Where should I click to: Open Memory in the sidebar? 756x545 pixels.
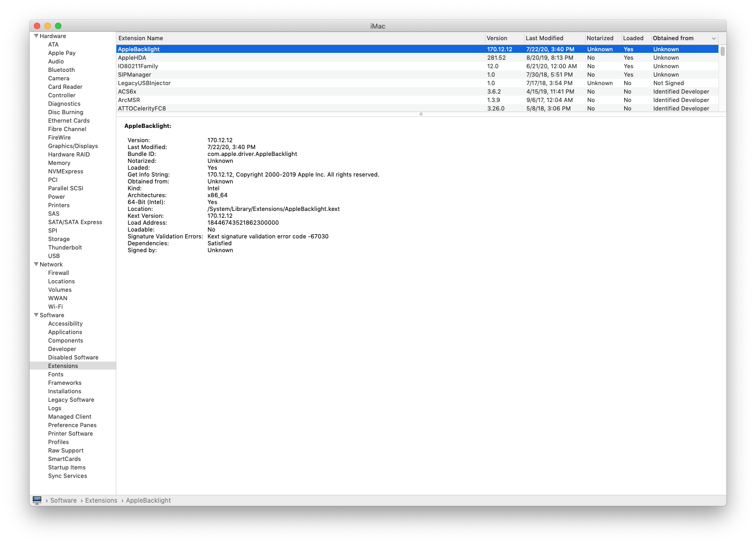pyautogui.click(x=59, y=163)
